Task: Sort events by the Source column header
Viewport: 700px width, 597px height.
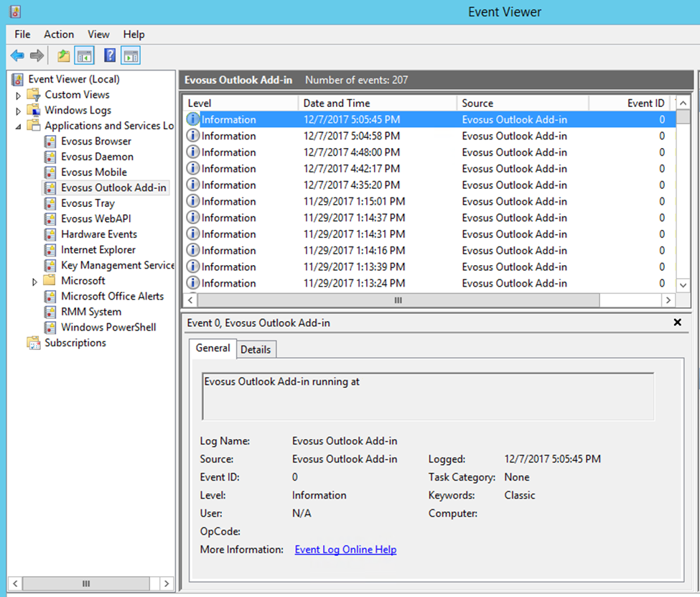Action: [x=523, y=103]
